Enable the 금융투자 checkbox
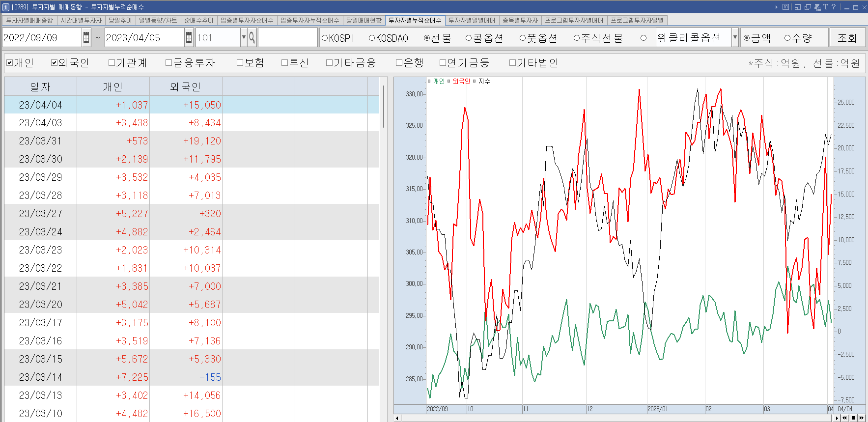Viewport: 868px width, 422px height. [168, 62]
